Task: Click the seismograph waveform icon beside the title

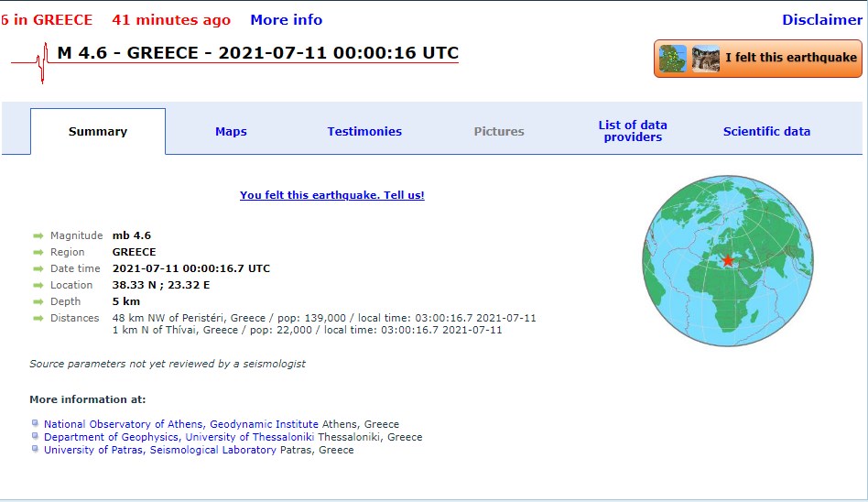Action: click(35, 61)
